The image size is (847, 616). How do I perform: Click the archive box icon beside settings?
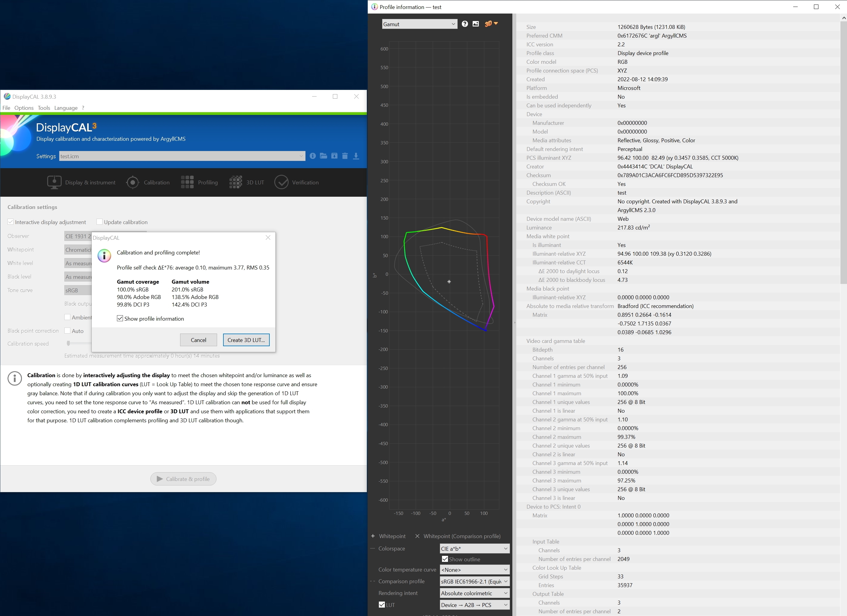coord(334,156)
